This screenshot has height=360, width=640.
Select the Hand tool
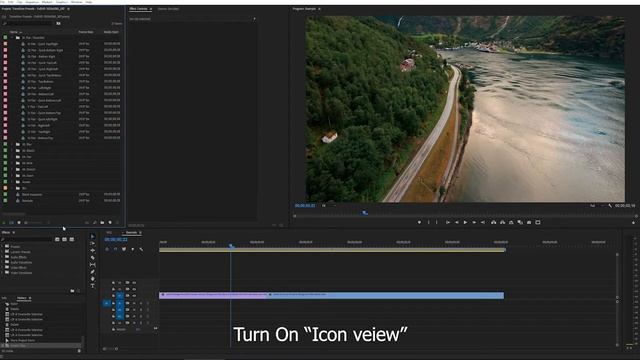[x=93, y=279]
